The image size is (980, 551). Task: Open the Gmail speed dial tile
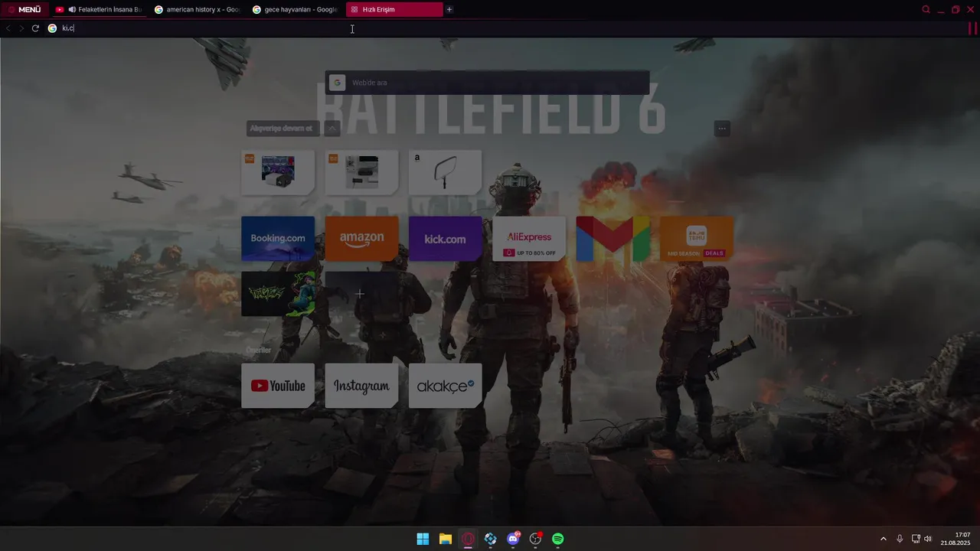(x=612, y=239)
